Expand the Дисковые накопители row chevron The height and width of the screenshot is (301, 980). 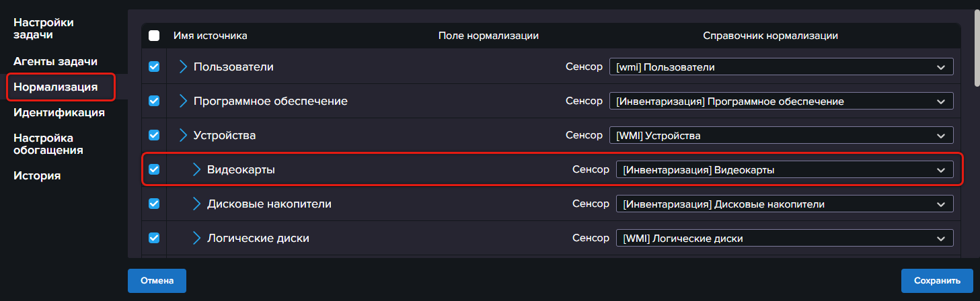point(196,203)
